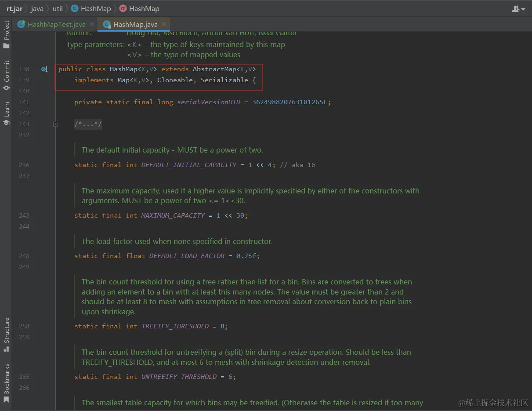Click HashMap class breadcrumb
Viewport: 532px width, 411px height.
[x=91, y=8]
